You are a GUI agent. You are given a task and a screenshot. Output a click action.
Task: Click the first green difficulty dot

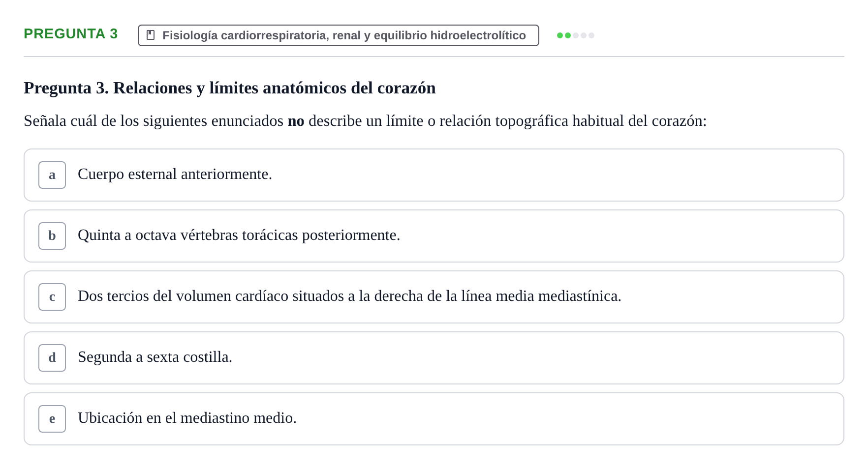pyautogui.click(x=560, y=35)
